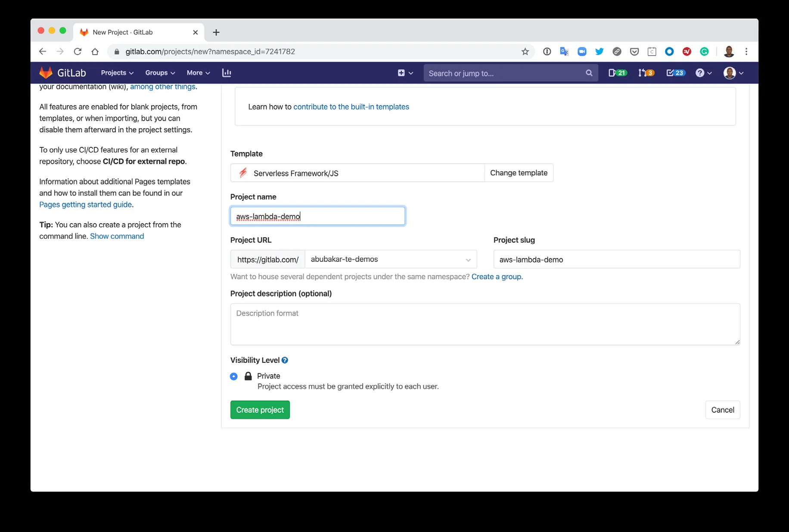Viewport: 789px width, 532px height.
Task: Select the Private visibility radio button
Action: tap(234, 376)
